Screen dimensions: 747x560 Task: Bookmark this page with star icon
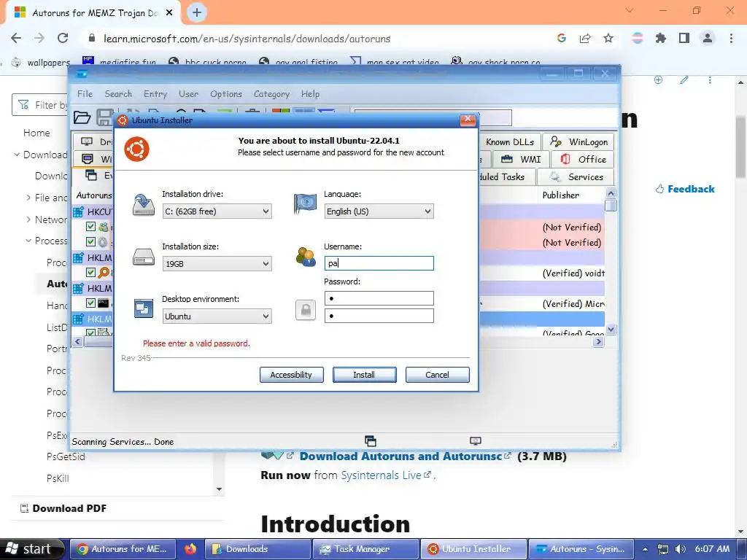click(608, 38)
